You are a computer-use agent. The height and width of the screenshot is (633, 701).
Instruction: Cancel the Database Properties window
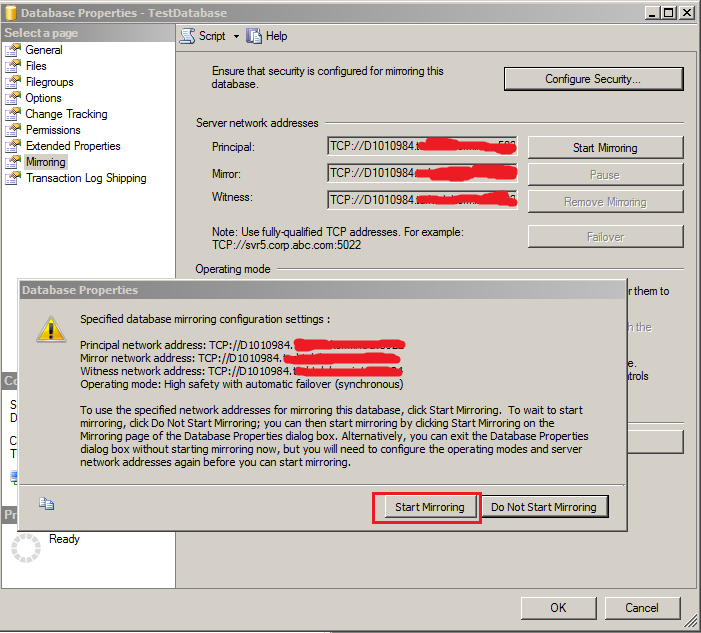641,607
